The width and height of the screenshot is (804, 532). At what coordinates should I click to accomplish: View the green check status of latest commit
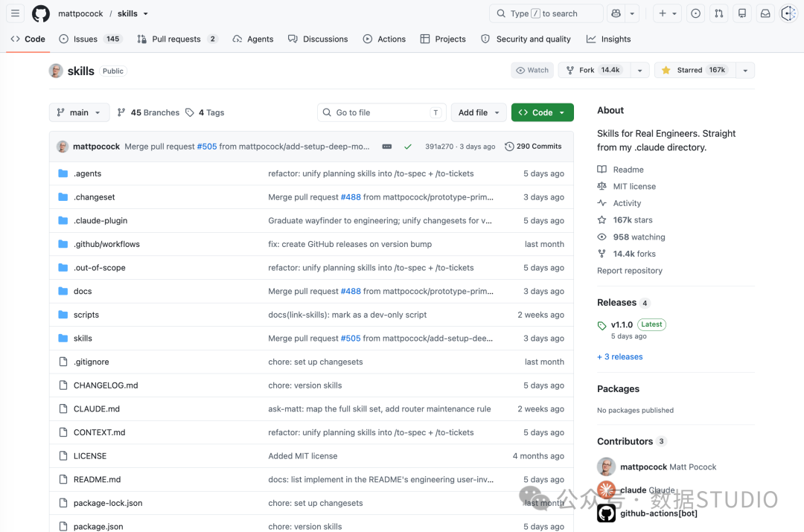(x=408, y=147)
